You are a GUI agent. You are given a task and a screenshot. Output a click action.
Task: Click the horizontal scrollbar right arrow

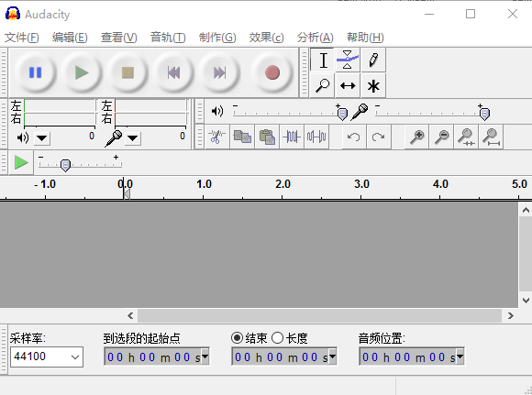[x=511, y=315]
